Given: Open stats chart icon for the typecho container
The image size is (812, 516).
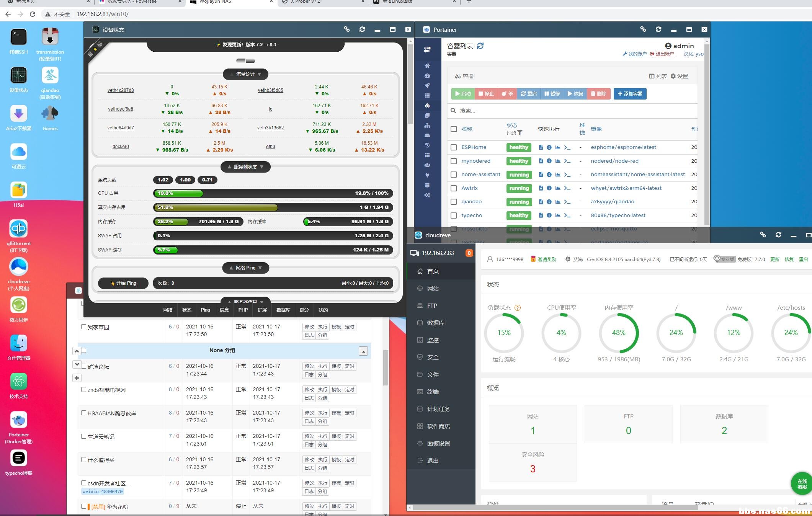Looking at the screenshot, I should pos(558,216).
